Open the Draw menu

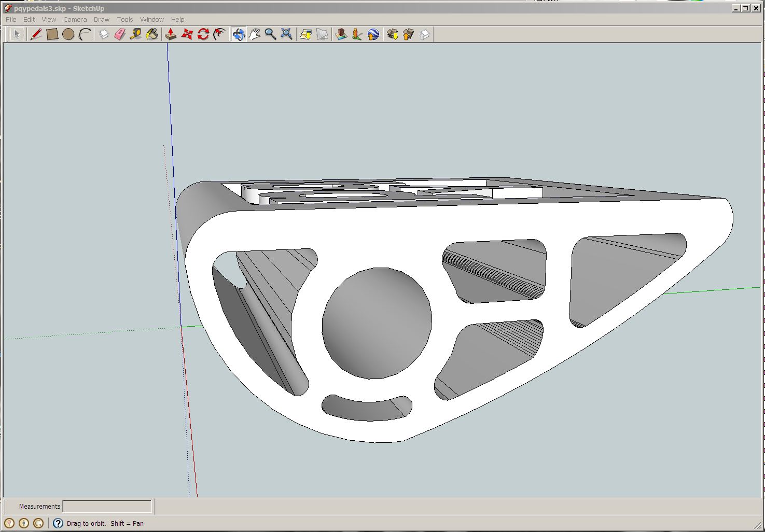(x=102, y=19)
